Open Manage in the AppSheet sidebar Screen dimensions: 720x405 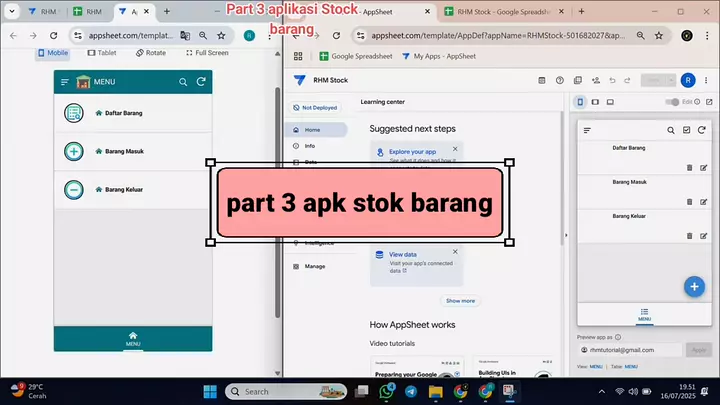(315, 266)
